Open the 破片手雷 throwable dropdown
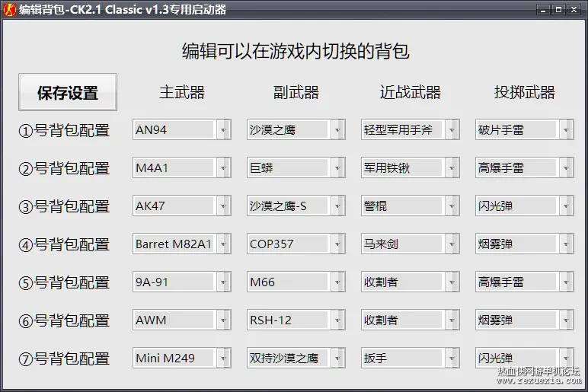 tap(525, 129)
